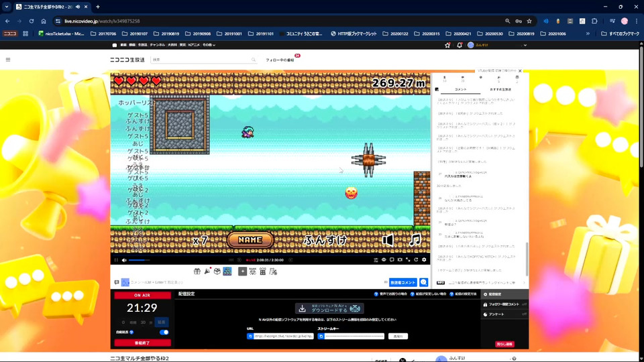Viewport: 644px width, 362px height.
Task: Toggle game music note icon
Action: pos(415,240)
